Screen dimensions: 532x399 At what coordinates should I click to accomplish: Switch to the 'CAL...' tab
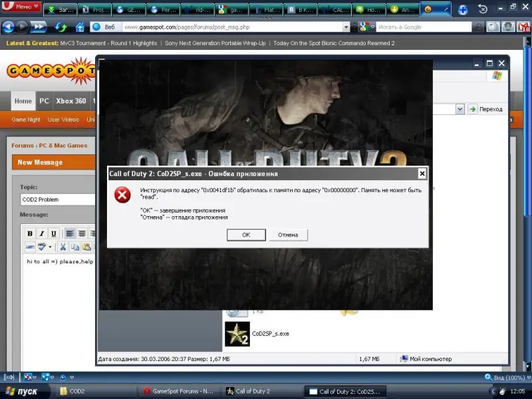pyautogui.click(x=334, y=10)
